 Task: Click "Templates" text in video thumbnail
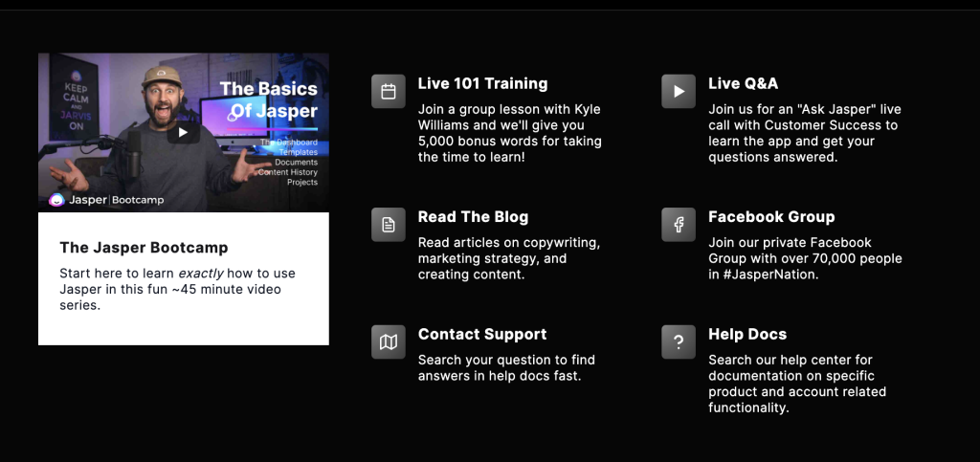point(299,152)
